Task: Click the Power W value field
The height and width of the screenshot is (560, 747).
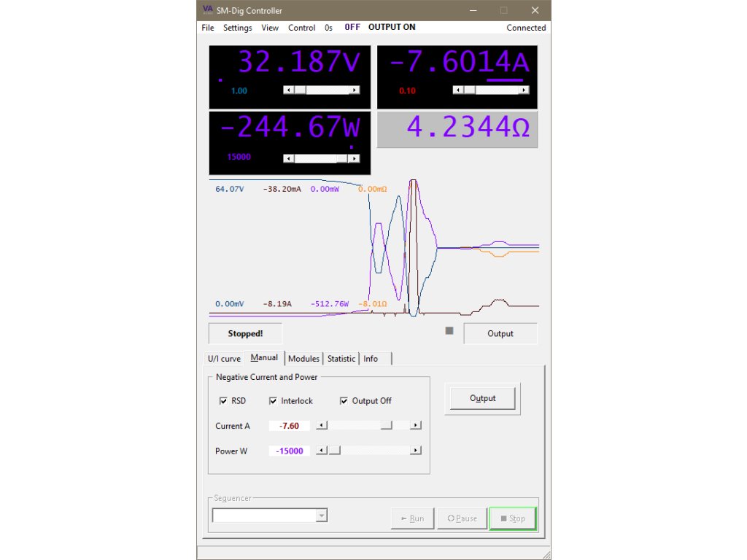Action: pyautogui.click(x=289, y=451)
